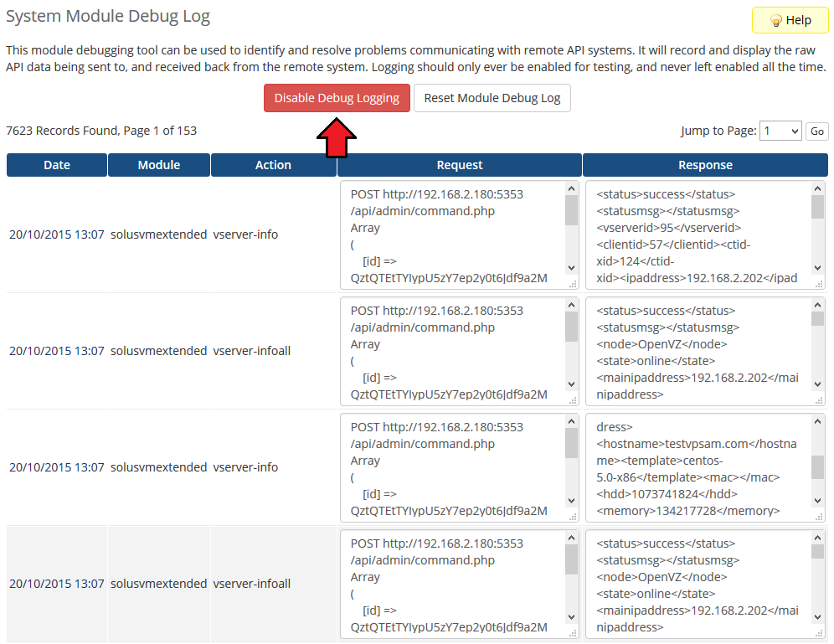Click scroll down arrow in first Response box
This screenshot has height=644, width=834.
tap(817, 268)
